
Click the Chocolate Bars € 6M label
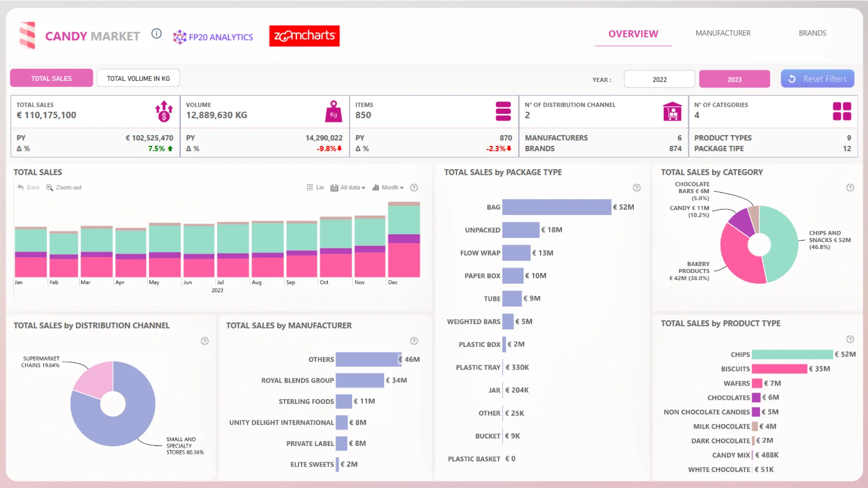[692, 191]
